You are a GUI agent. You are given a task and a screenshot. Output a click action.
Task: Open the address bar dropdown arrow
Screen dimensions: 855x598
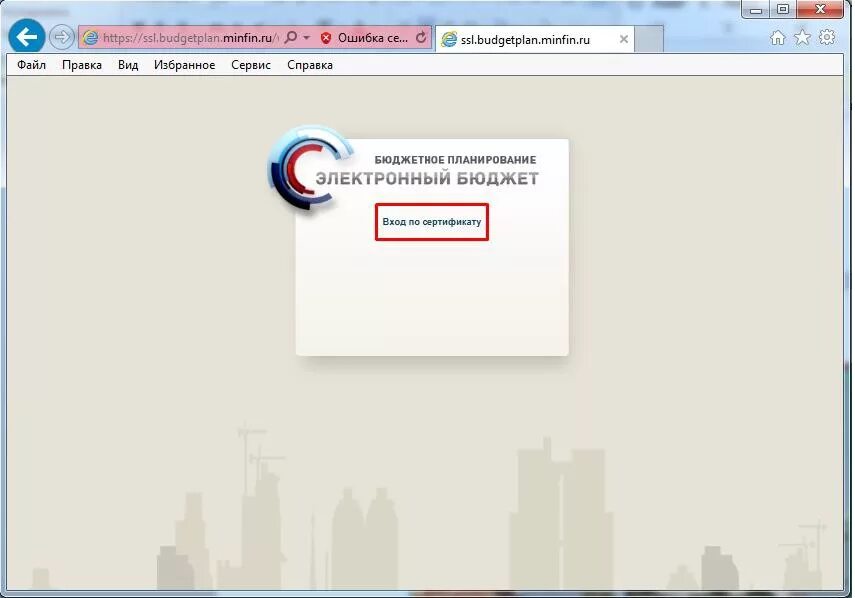pyautogui.click(x=306, y=38)
